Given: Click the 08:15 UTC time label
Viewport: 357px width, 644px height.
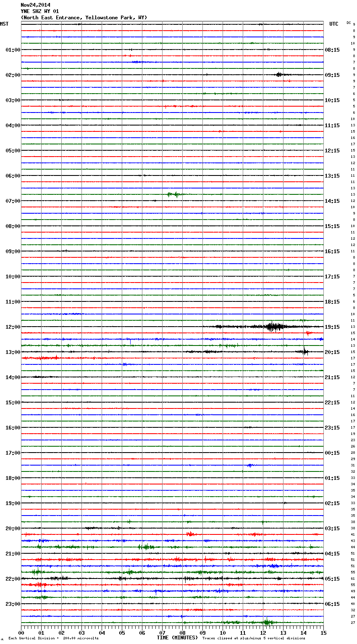Looking at the screenshot, I should click(332, 50).
